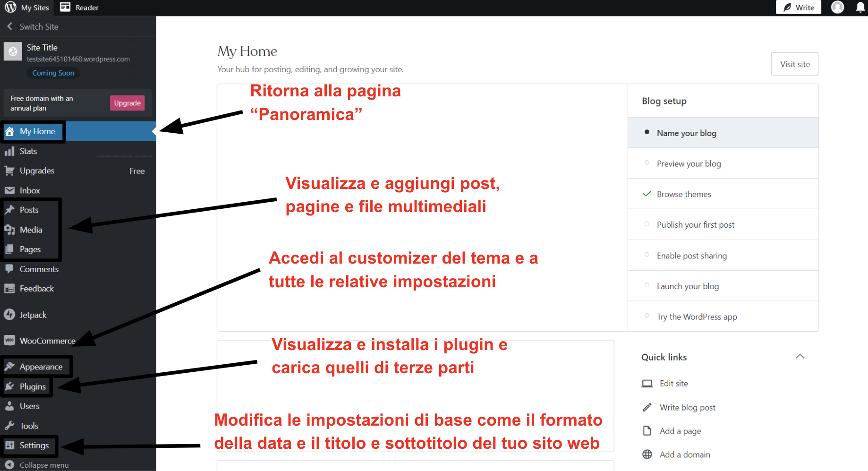Click the Visit site button
Viewport: 868px width, 471px height.
pyautogui.click(x=795, y=64)
